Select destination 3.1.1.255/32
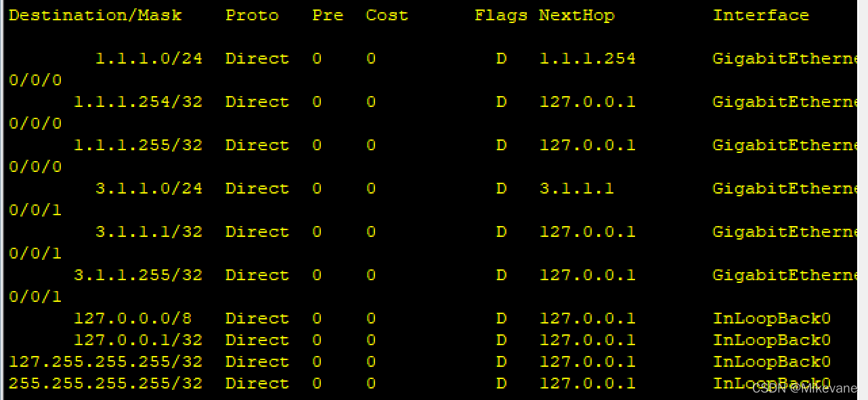The width and height of the screenshot is (868, 400). click(138, 275)
